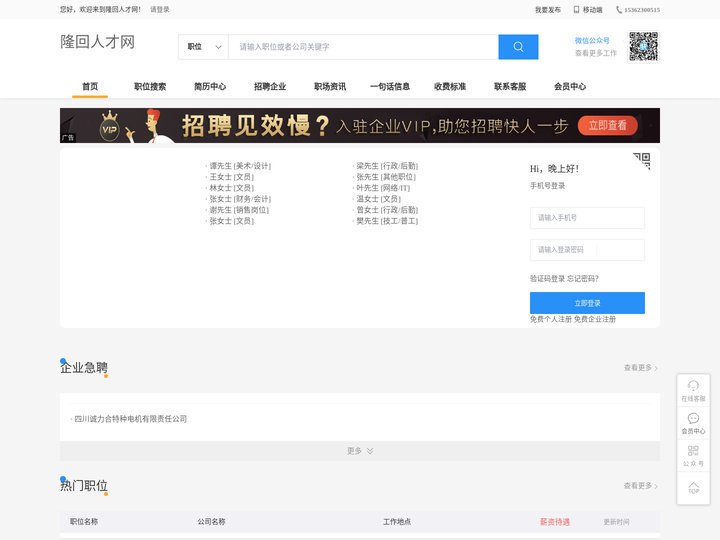The image size is (720, 540).
Task: Expand the 更多 companies bar
Action: [x=360, y=451]
